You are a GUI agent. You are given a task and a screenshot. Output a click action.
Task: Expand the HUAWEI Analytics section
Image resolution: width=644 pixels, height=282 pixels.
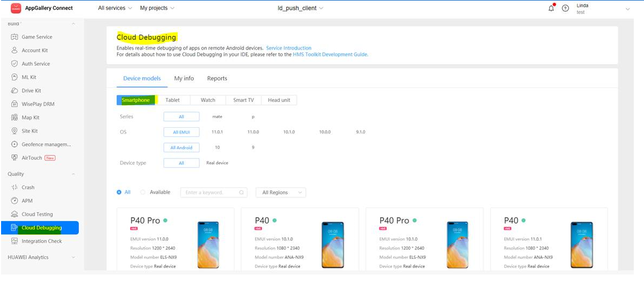click(74, 257)
